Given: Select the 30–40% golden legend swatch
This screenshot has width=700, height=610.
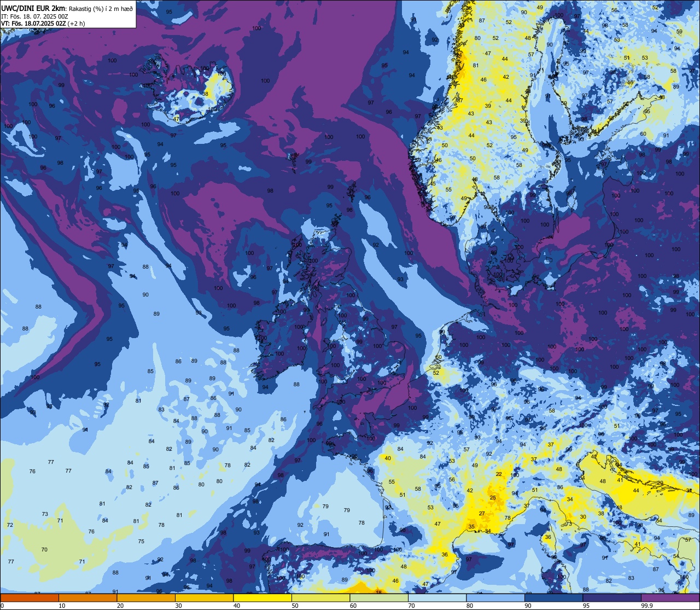Looking at the screenshot, I should pos(204,597).
